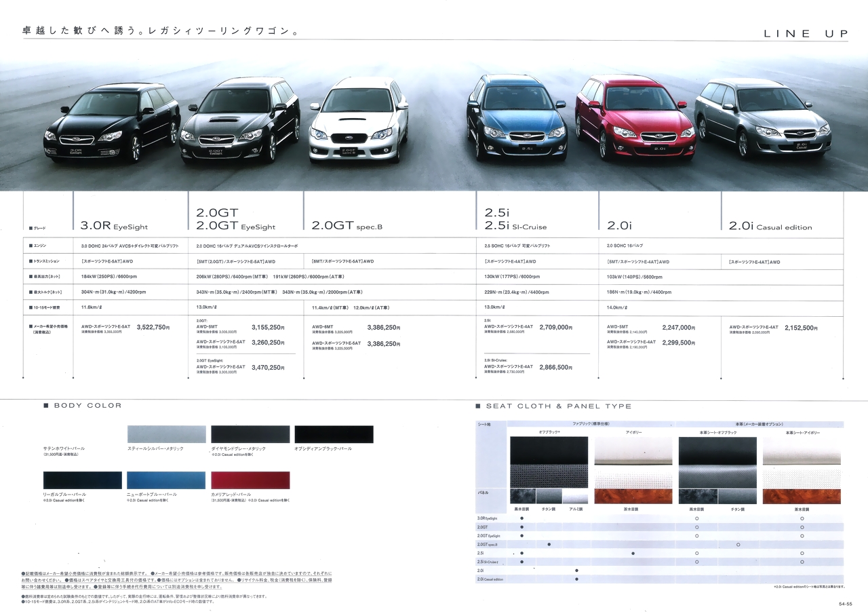Click the 2,299,500円 price
Image resolution: width=868 pixels, height=616 pixels.
click(679, 343)
